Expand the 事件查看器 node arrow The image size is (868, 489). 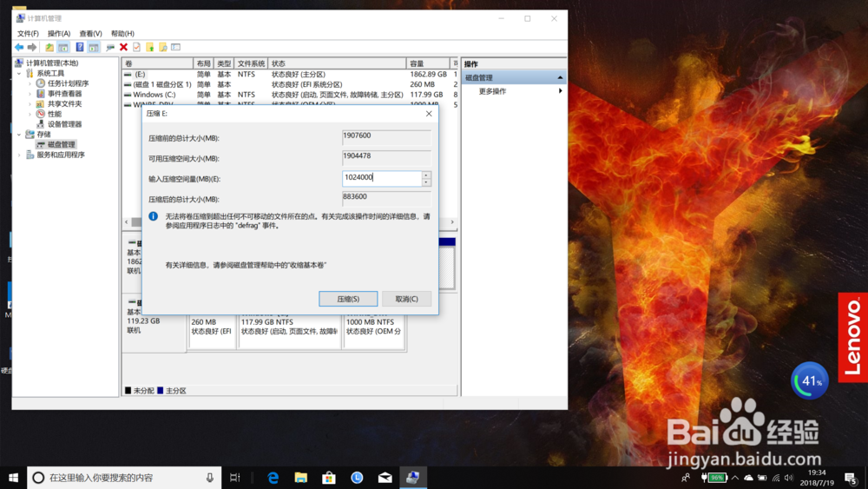(30, 94)
